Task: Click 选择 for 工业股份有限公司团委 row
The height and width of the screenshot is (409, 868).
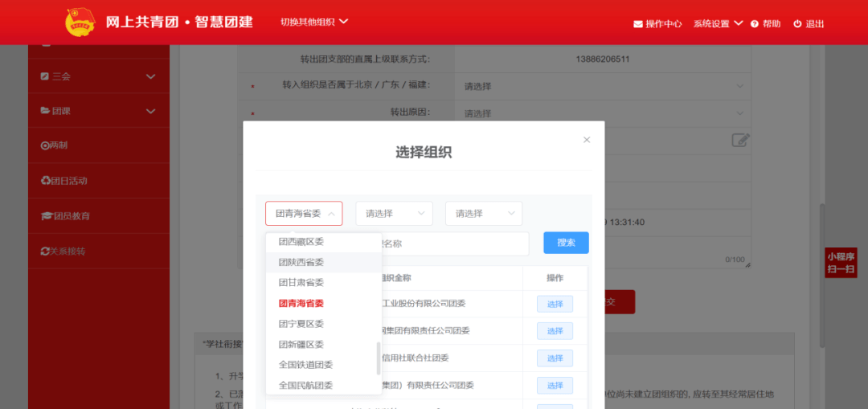Action: click(x=555, y=304)
